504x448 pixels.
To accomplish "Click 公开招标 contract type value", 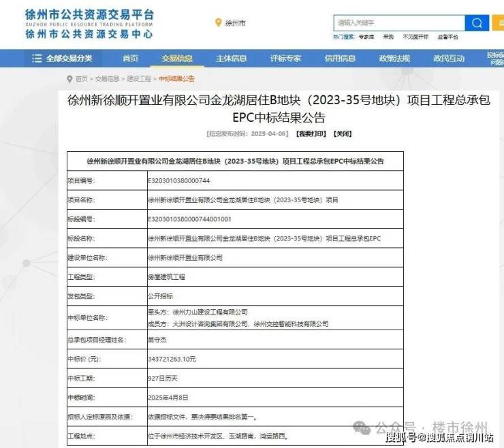I will click(x=160, y=296).
